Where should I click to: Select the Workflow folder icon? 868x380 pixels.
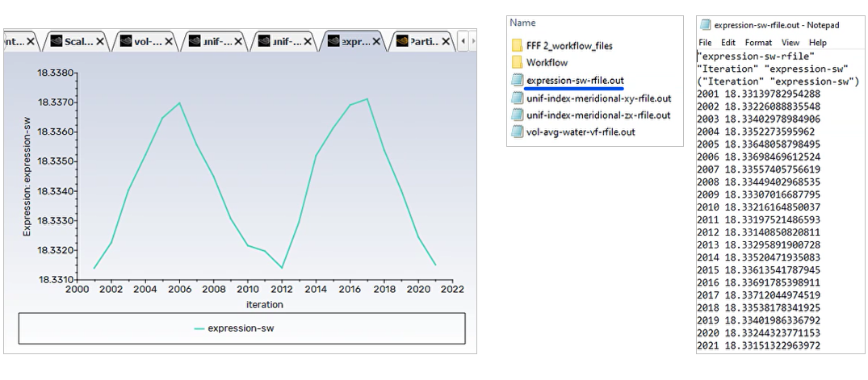click(x=517, y=63)
